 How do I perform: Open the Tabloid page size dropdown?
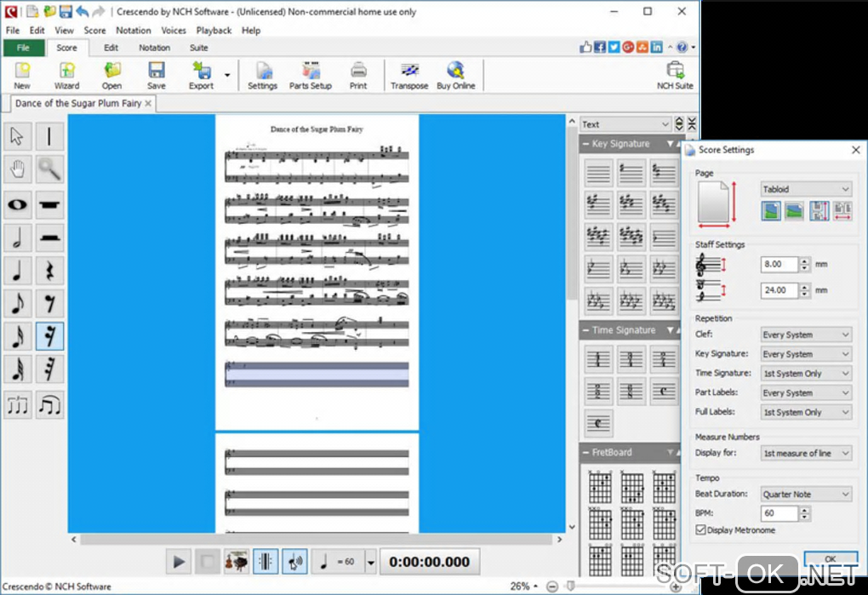[x=806, y=189]
